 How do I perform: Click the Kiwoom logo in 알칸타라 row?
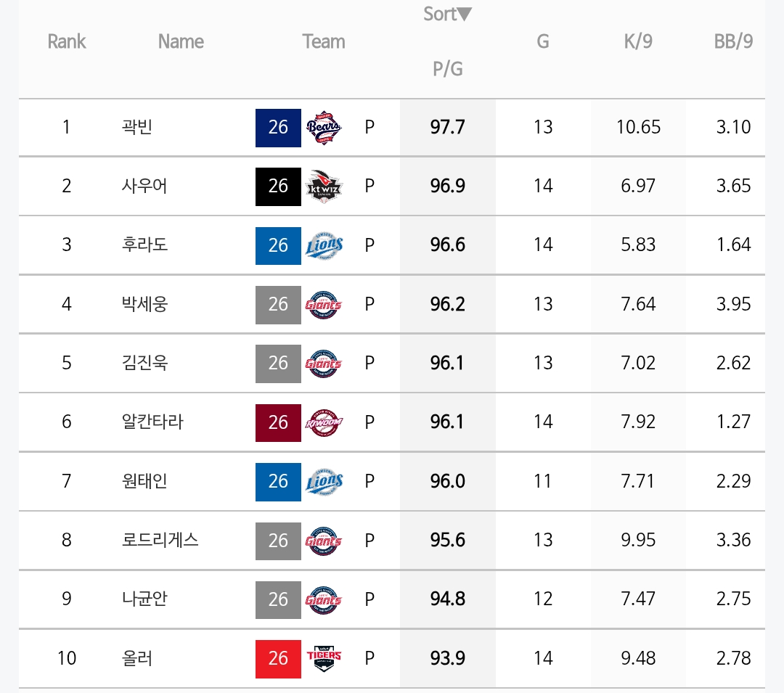(x=324, y=423)
